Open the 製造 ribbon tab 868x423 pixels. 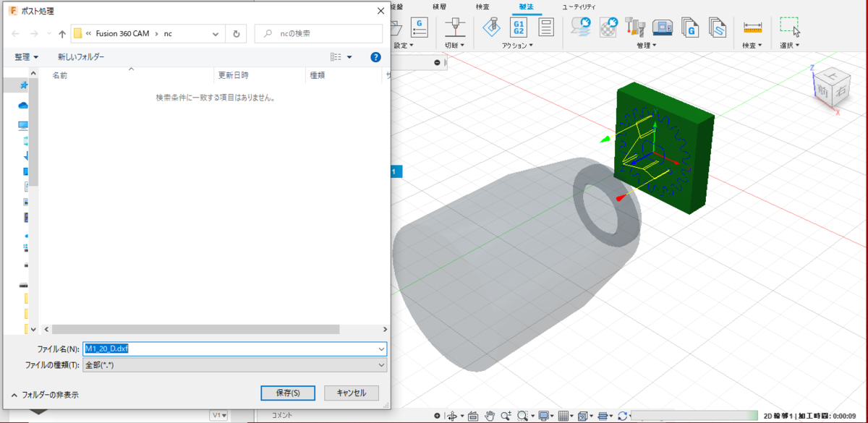point(526,6)
